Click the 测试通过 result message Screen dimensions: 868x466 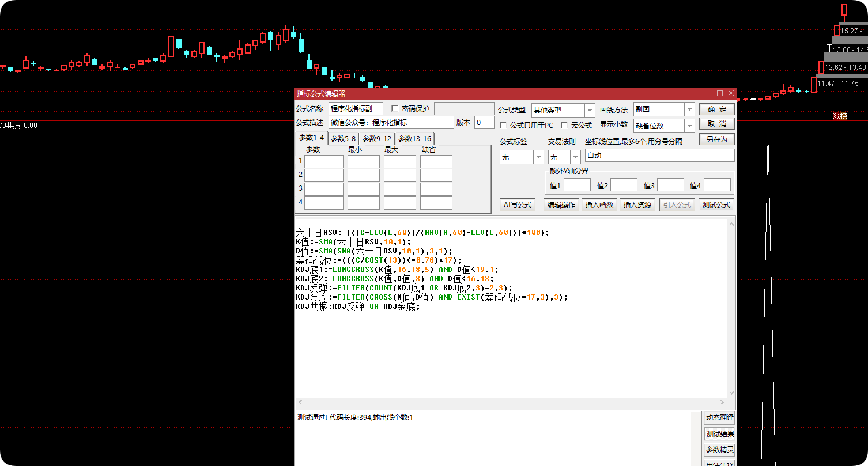click(354, 418)
